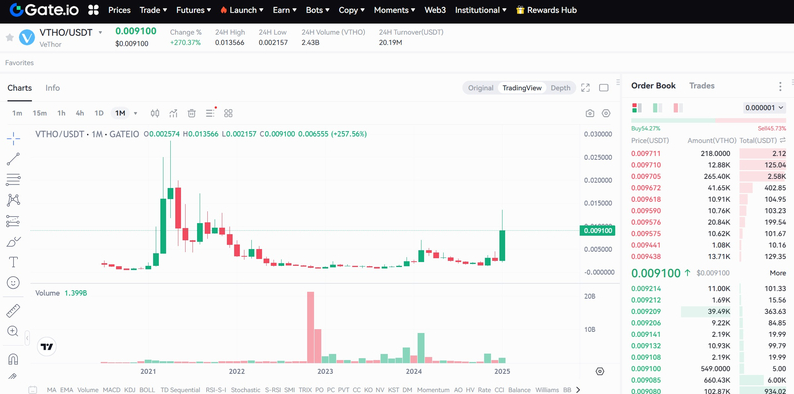This screenshot has width=794, height=394.
Task: Switch to the Info tab
Action: click(52, 88)
